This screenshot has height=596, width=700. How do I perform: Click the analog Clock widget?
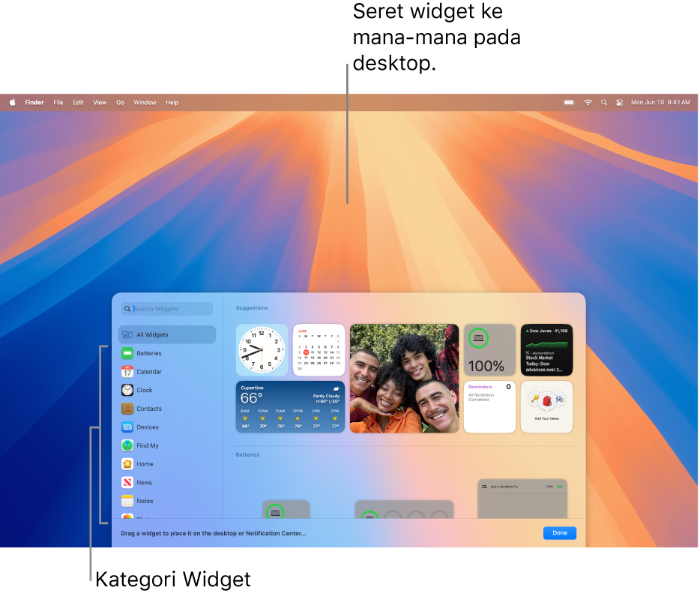tap(262, 350)
